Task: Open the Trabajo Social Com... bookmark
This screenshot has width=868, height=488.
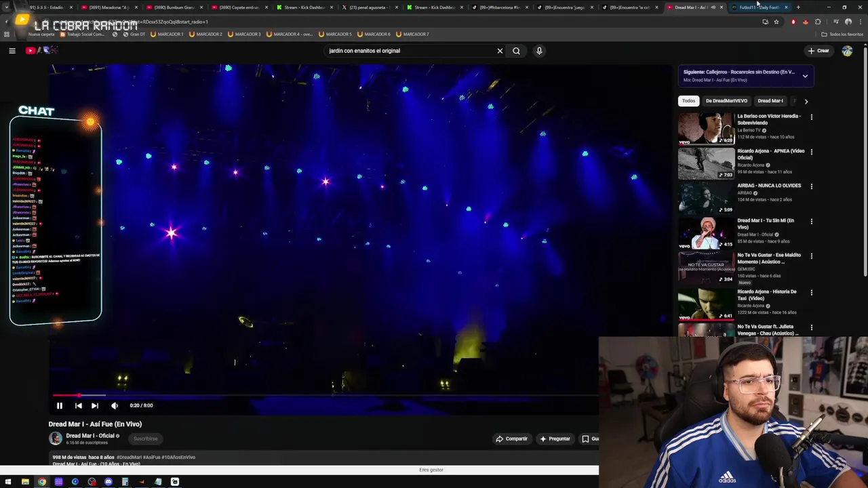Action: click(83, 34)
